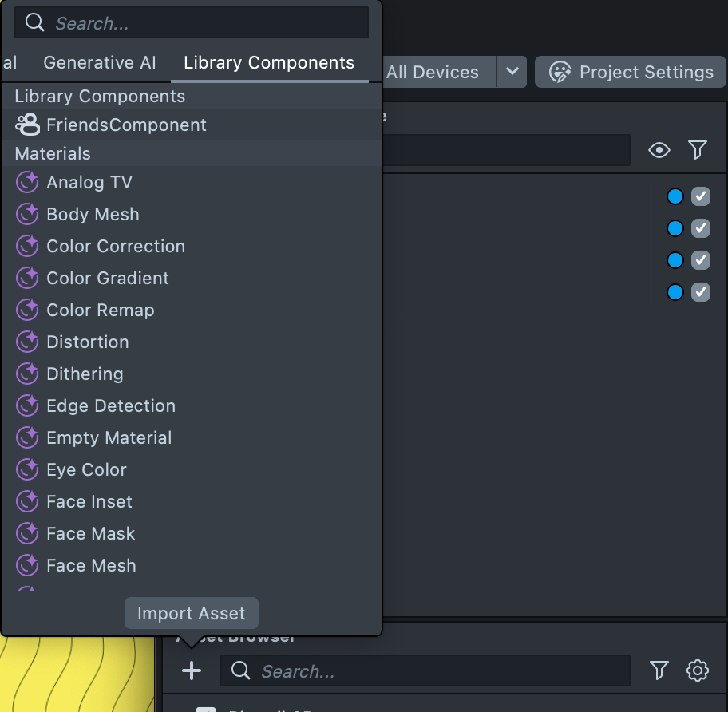This screenshot has height=712, width=728.
Task: Click the FriendsComponent icon
Action: pos(27,125)
